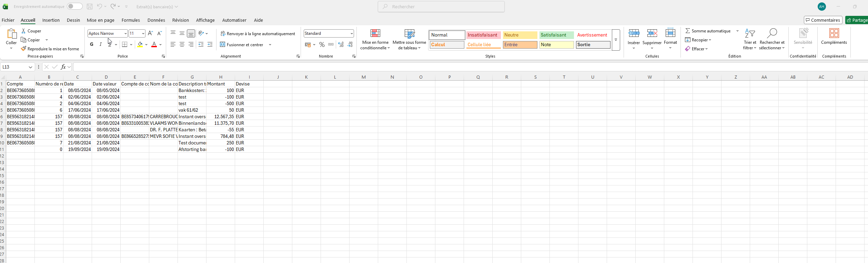Image resolution: width=868 pixels, height=263 pixels.
Task: Align text to middle icon
Action: pyautogui.click(x=182, y=33)
